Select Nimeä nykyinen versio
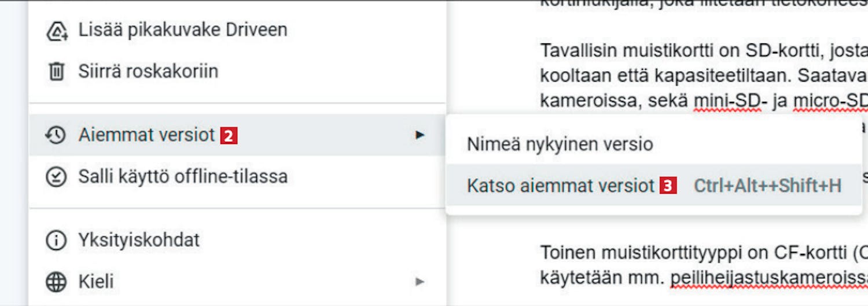The width and height of the screenshot is (868, 306). point(560,144)
